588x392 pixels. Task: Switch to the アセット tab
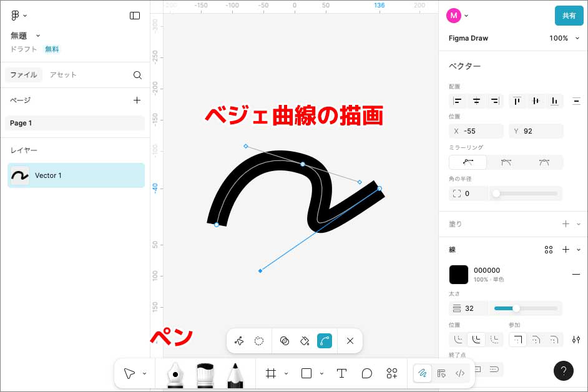click(63, 75)
